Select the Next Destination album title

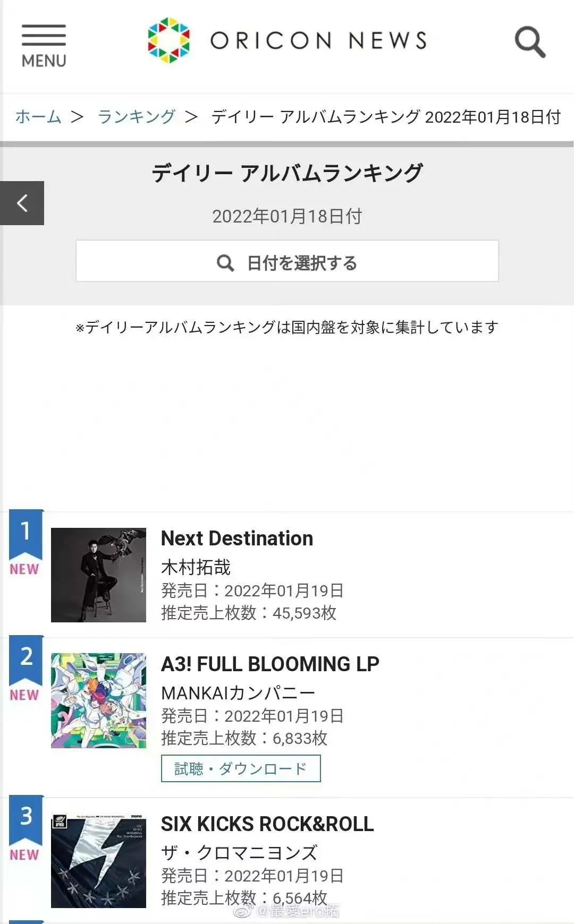click(x=237, y=538)
